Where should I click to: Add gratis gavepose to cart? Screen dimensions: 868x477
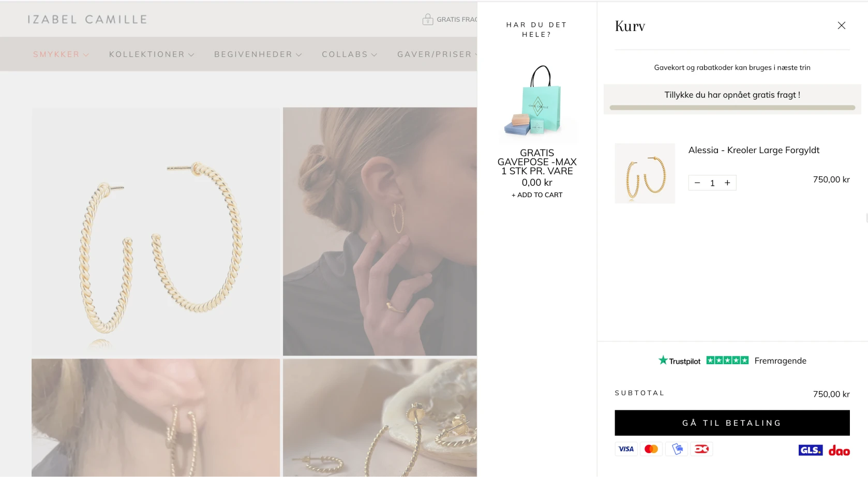click(x=537, y=195)
